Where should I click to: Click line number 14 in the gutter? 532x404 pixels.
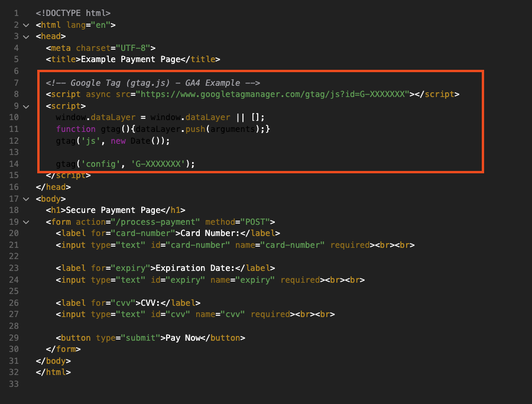pyautogui.click(x=14, y=164)
